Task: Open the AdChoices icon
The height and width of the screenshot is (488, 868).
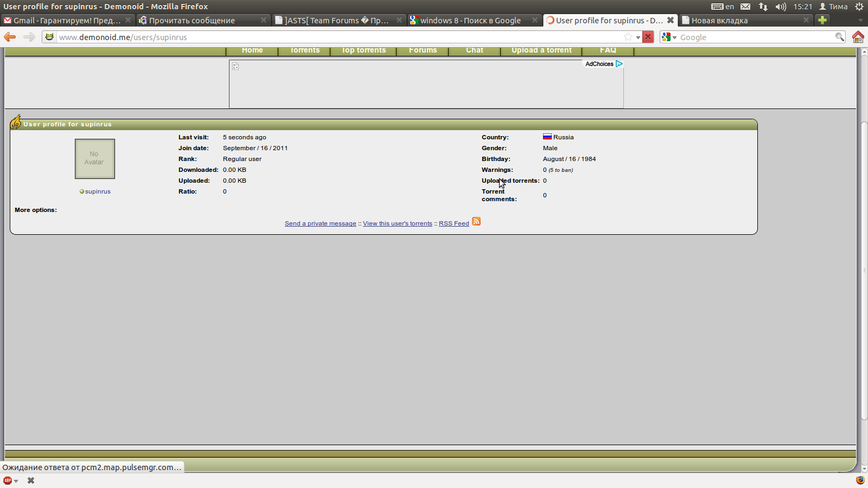Action: [x=619, y=64]
